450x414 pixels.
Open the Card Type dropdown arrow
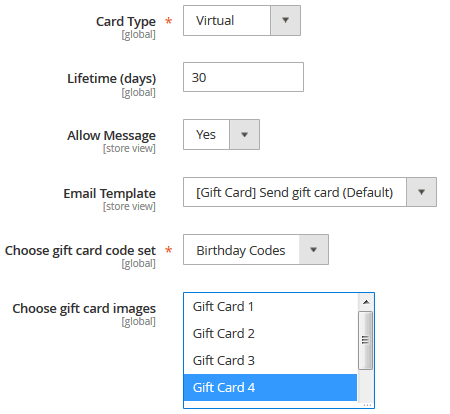pyautogui.click(x=285, y=20)
